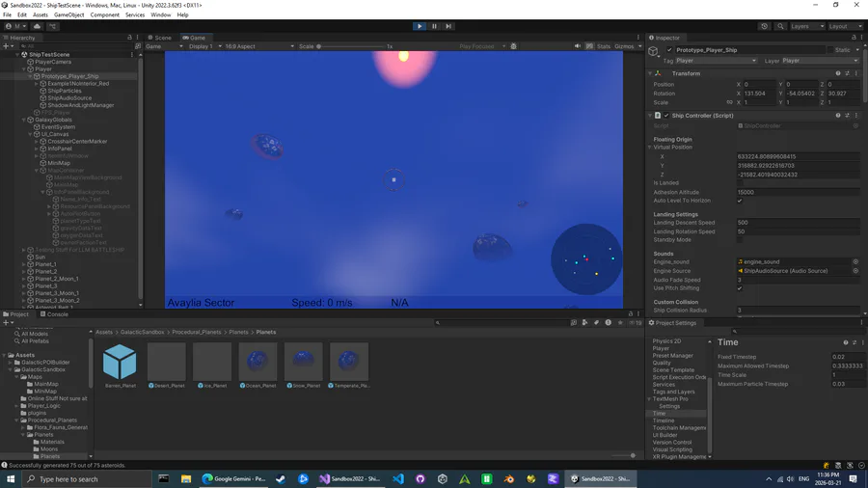Toggle Stats overlay in Game view

tap(604, 46)
